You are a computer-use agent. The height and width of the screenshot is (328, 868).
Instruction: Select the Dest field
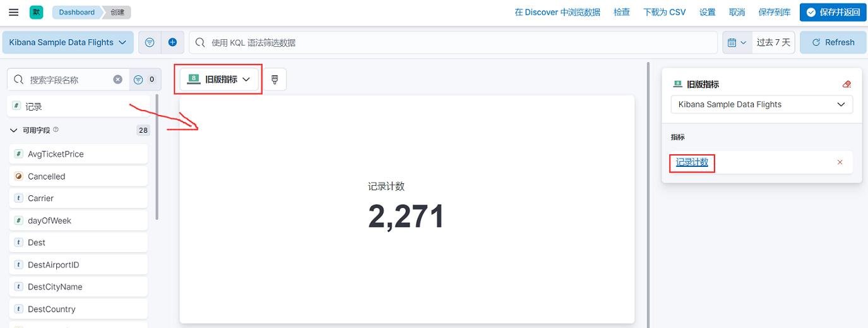[x=78, y=243]
